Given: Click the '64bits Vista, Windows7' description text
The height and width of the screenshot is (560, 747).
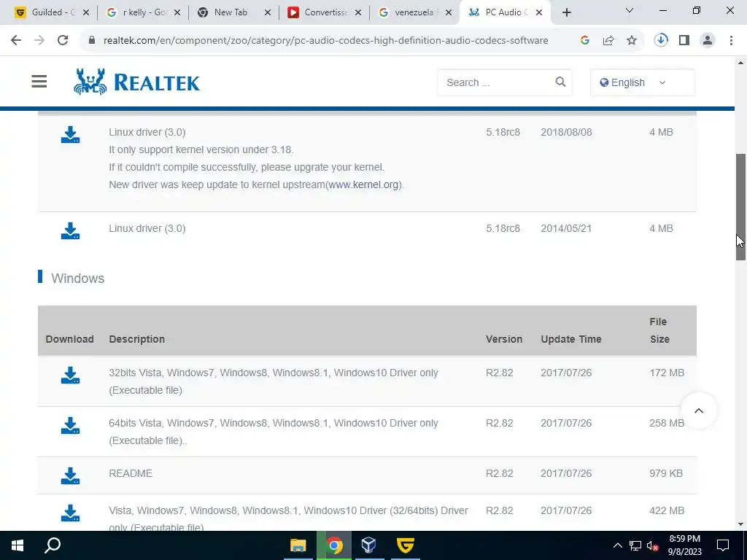Looking at the screenshot, I should [274, 432].
